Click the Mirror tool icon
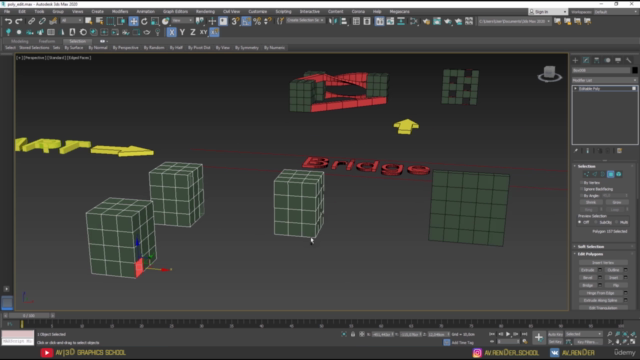640x360 pixels. (x=333, y=21)
